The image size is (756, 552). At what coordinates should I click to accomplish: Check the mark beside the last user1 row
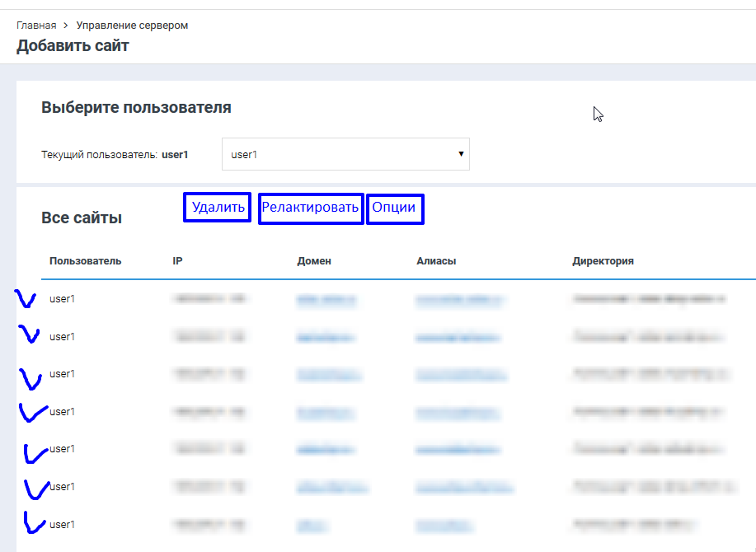(x=31, y=522)
